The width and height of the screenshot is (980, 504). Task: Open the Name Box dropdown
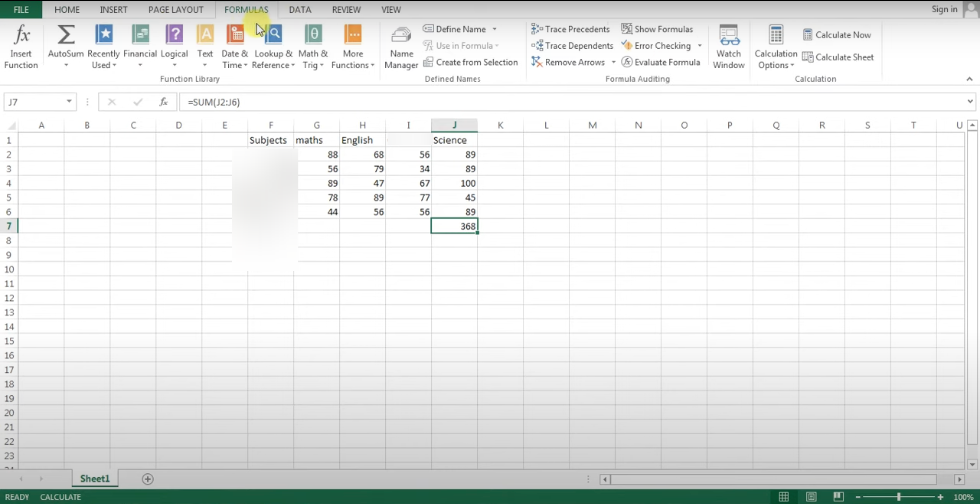click(69, 101)
